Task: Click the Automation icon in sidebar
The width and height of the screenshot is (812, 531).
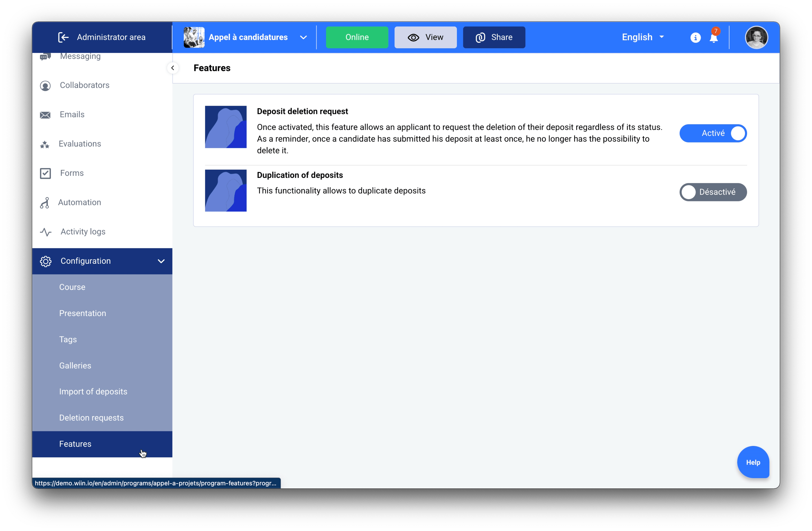Action: tap(45, 203)
